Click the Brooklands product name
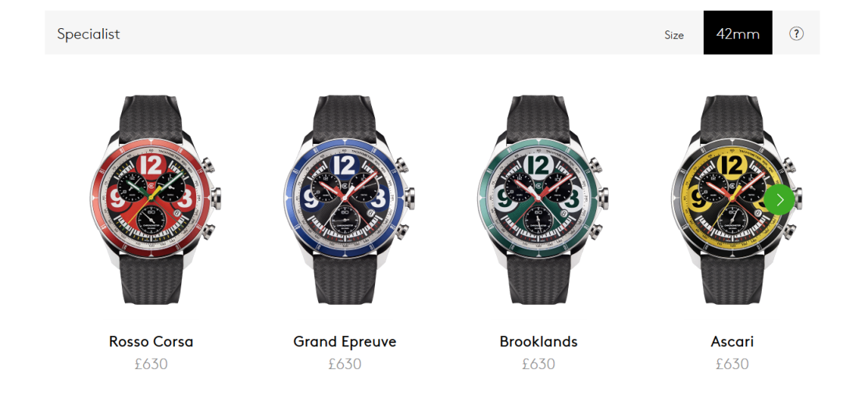The image size is (868, 401). [x=538, y=341]
